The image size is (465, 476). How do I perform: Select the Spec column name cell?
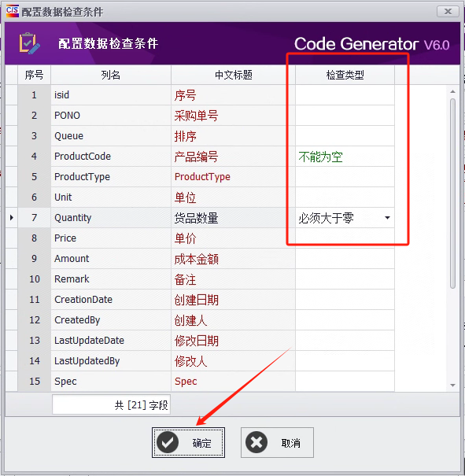[111, 382]
